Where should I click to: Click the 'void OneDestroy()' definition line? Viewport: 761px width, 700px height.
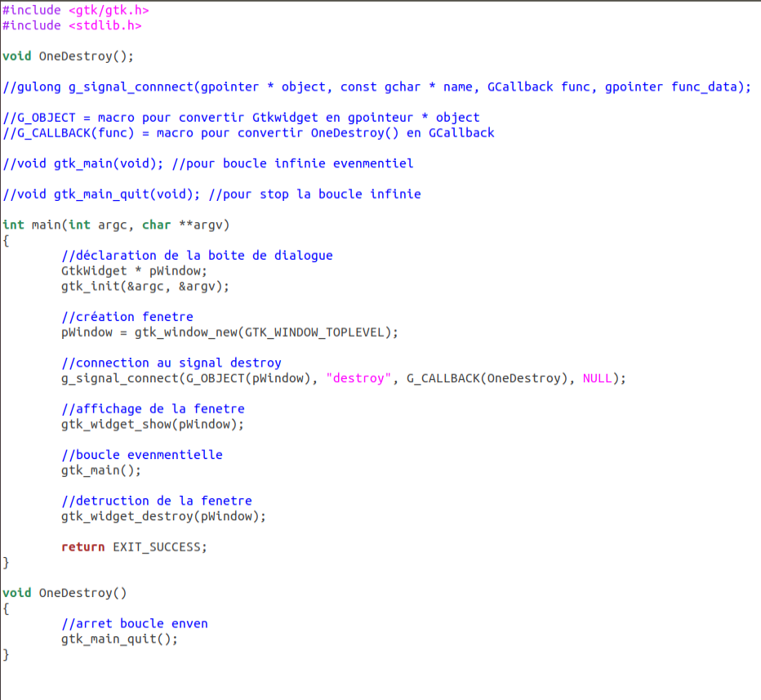pyautogui.click(x=65, y=593)
